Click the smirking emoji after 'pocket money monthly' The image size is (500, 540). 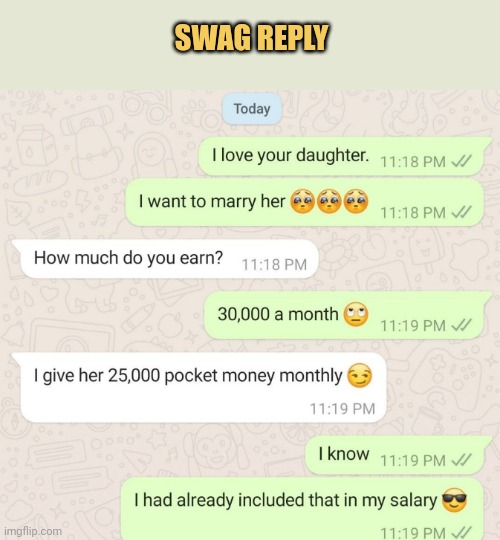coord(360,375)
